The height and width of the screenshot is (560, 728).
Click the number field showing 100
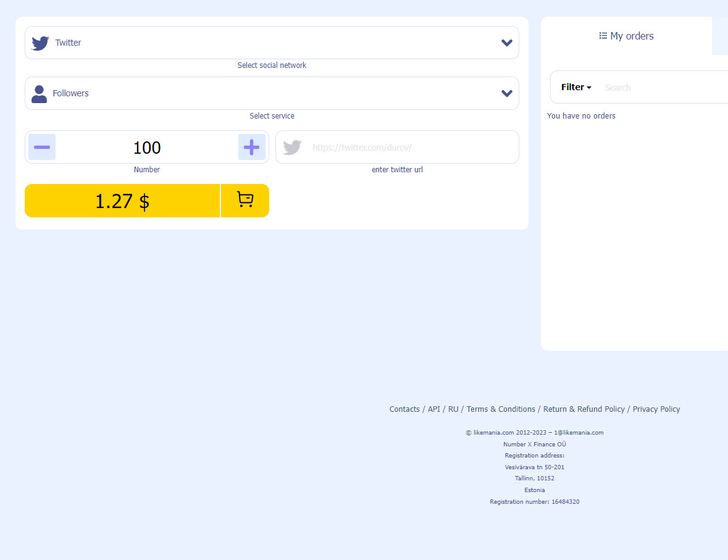(x=147, y=148)
